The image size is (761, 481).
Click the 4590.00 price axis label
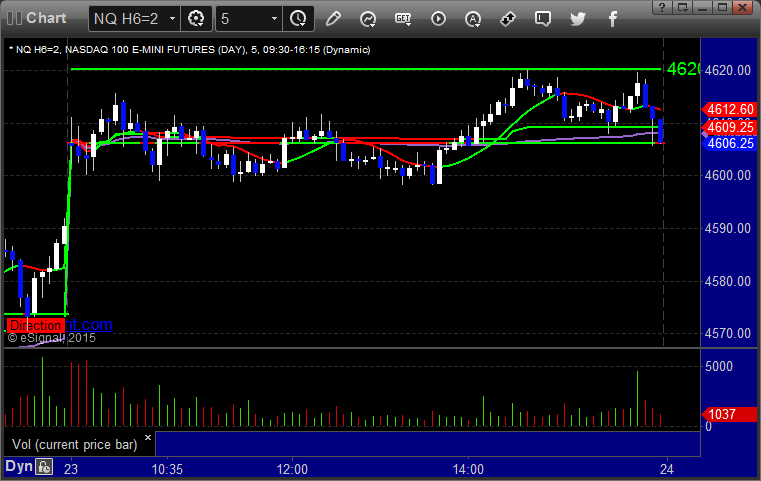(728, 228)
